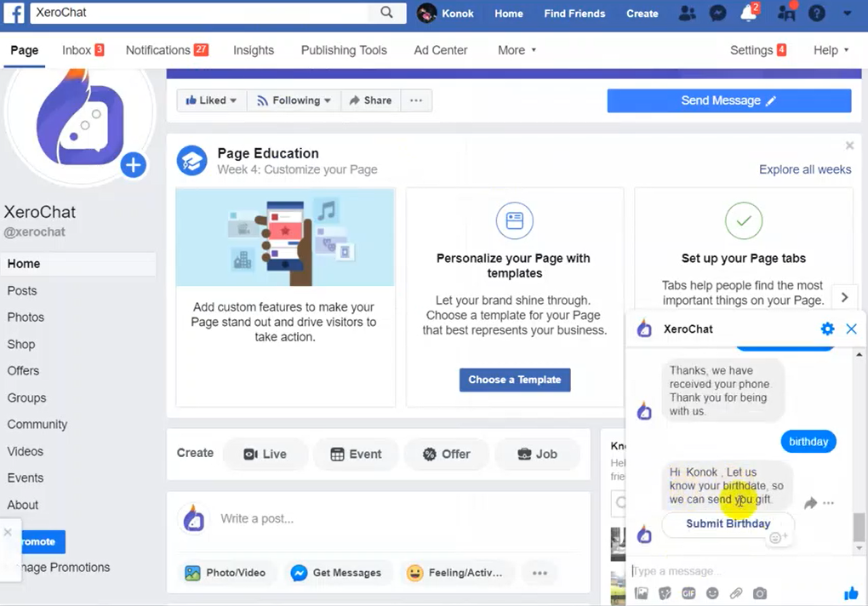Screen dimensions: 868x606
Task: Click the chat scrollbar thumb
Action: coord(859,527)
